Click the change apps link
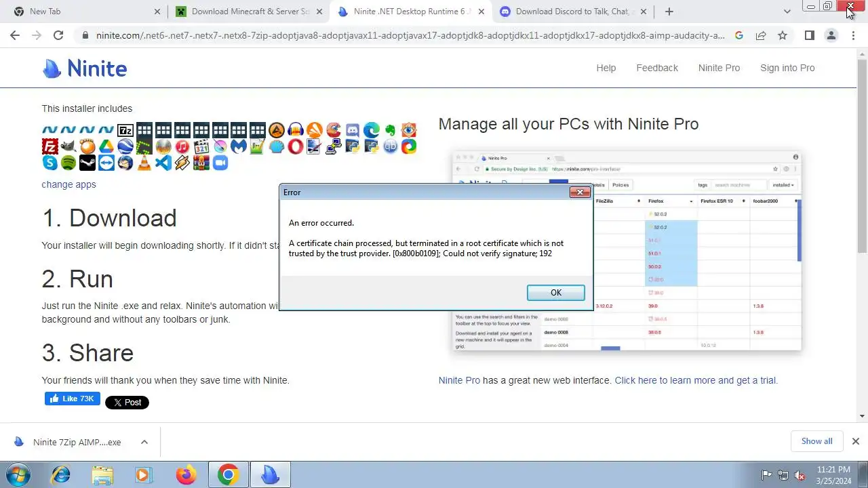This screenshot has height=488, width=868. [x=68, y=184]
